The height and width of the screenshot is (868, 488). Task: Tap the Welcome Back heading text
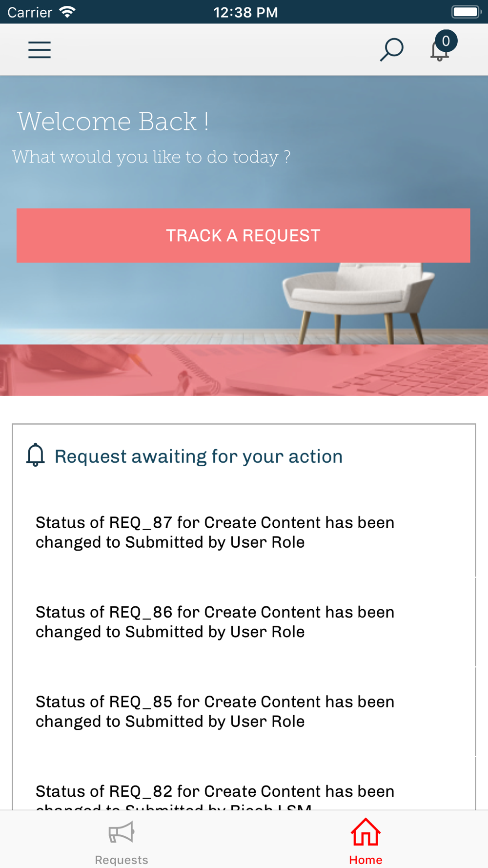tap(113, 122)
